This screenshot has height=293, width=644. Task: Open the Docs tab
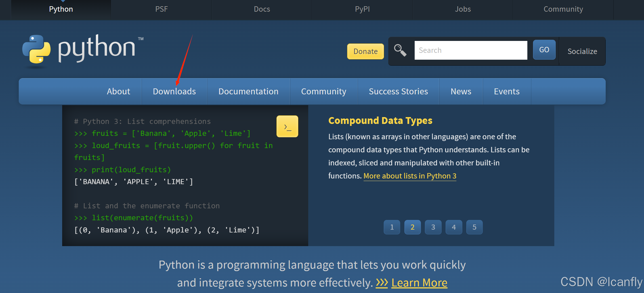[x=262, y=9]
